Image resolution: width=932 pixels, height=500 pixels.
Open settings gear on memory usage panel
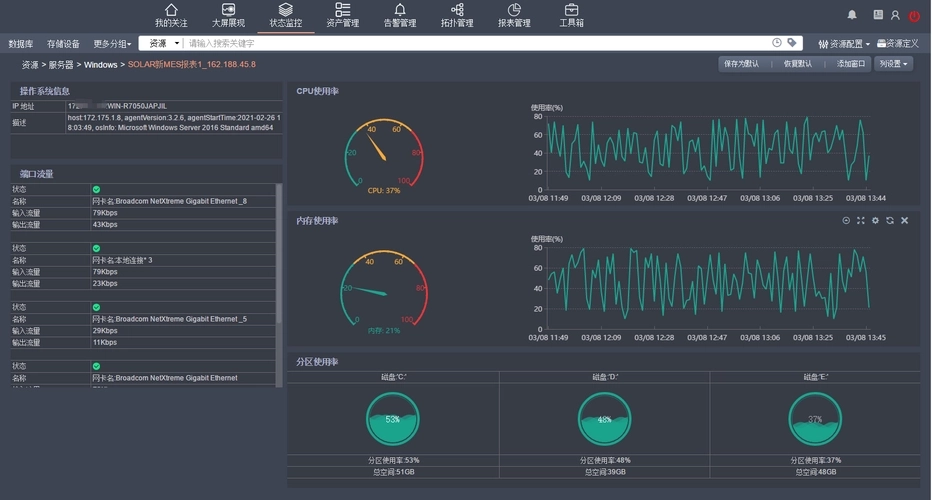875,220
